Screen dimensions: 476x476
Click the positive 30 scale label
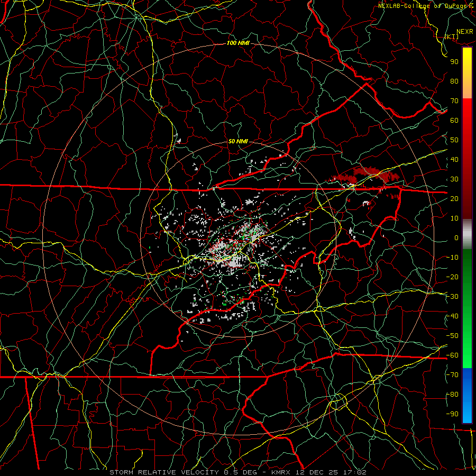454,179
